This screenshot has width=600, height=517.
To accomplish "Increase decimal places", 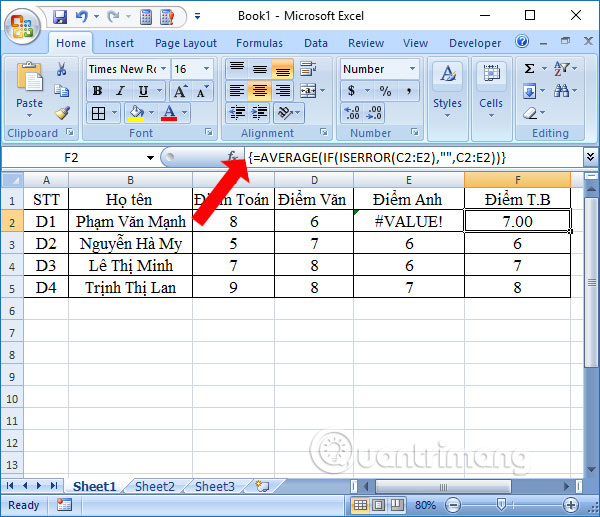I will 352,113.
